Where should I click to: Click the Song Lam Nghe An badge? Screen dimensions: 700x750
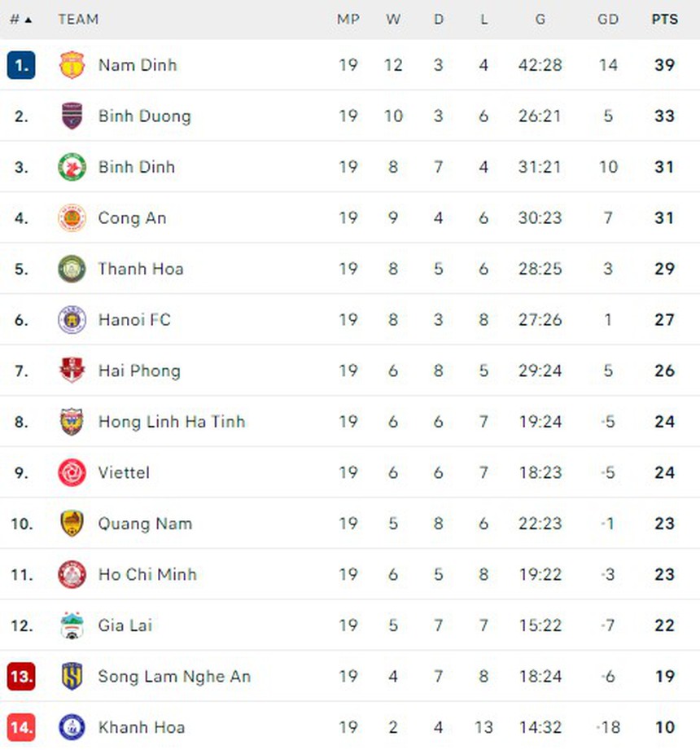point(71,677)
